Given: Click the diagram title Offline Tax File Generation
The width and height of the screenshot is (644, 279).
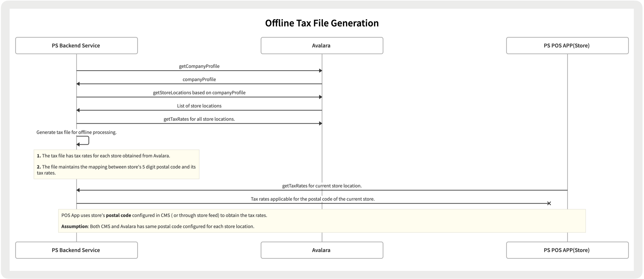Looking at the screenshot, I should click(322, 23).
